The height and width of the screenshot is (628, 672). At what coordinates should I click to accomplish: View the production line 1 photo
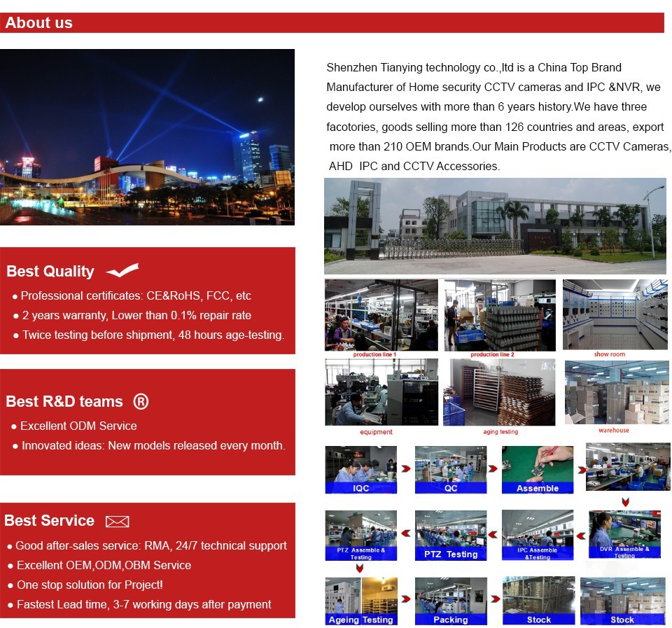tap(381, 314)
